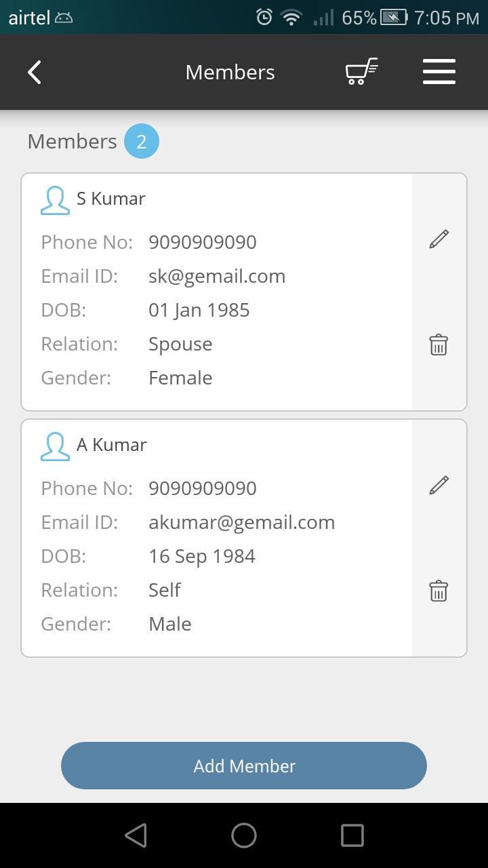This screenshot has width=488, height=868.
Task: Open Android recent apps
Action: (352, 835)
